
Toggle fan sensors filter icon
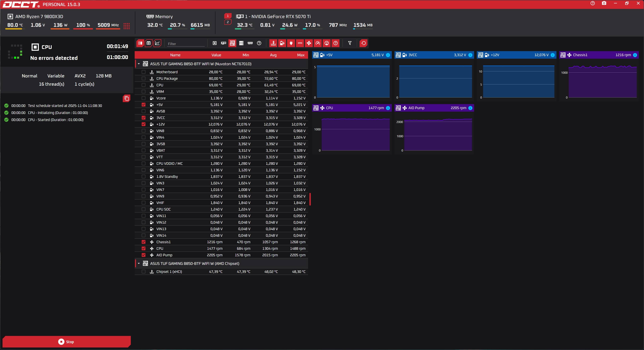pos(309,43)
